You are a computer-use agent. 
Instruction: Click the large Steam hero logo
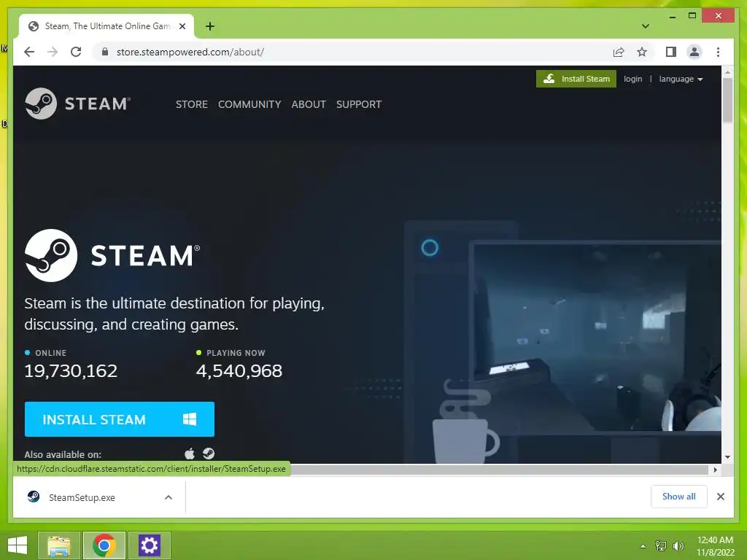(x=112, y=256)
